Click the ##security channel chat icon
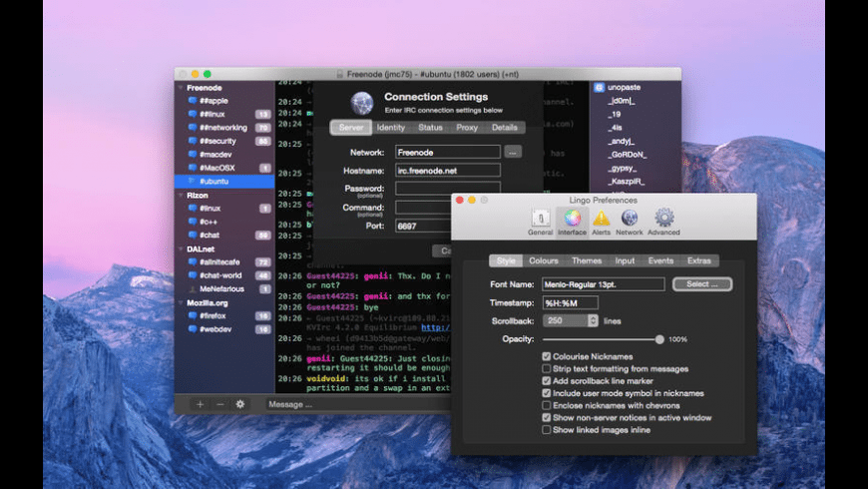The height and width of the screenshot is (489, 868). [x=193, y=141]
